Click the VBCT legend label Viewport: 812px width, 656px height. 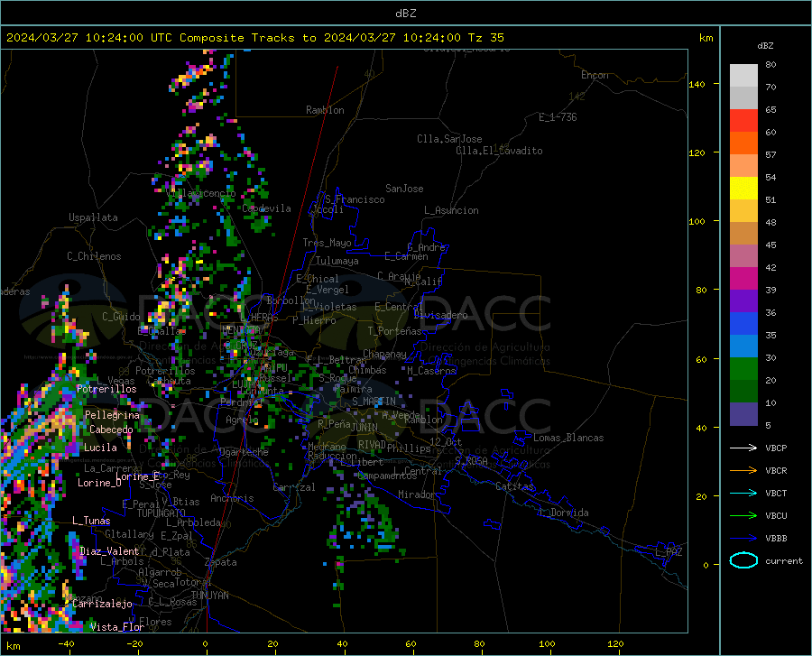point(776,493)
